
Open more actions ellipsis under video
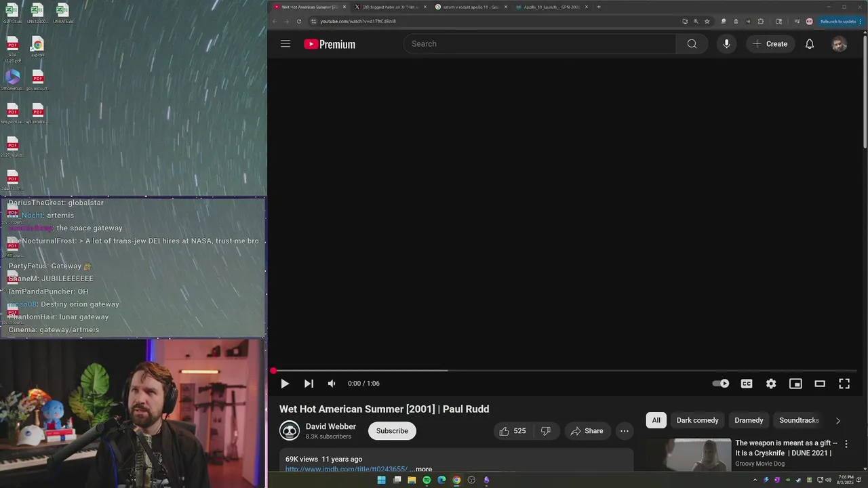pyautogui.click(x=625, y=431)
